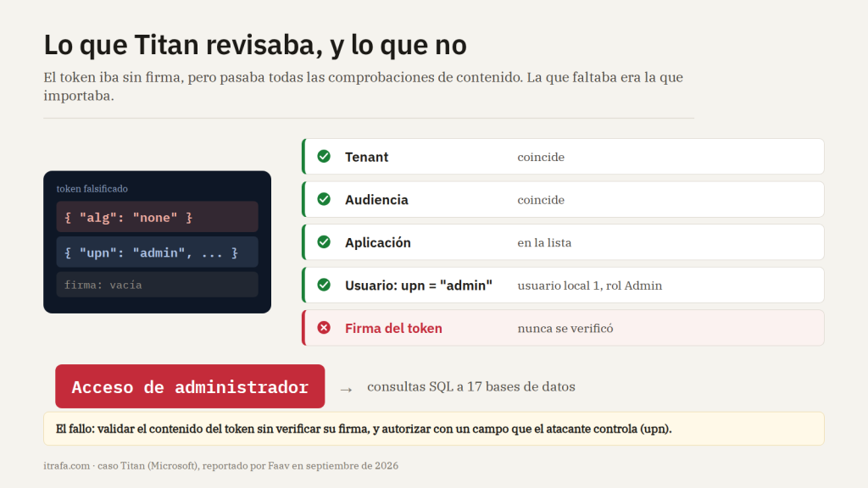868x488 pixels.
Task: Click the Tenant row label
Action: [x=366, y=157]
